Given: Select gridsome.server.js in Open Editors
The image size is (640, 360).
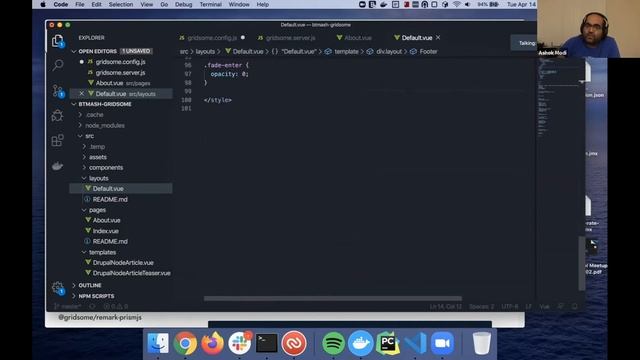Looking at the screenshot, I should tap(121, 73).
